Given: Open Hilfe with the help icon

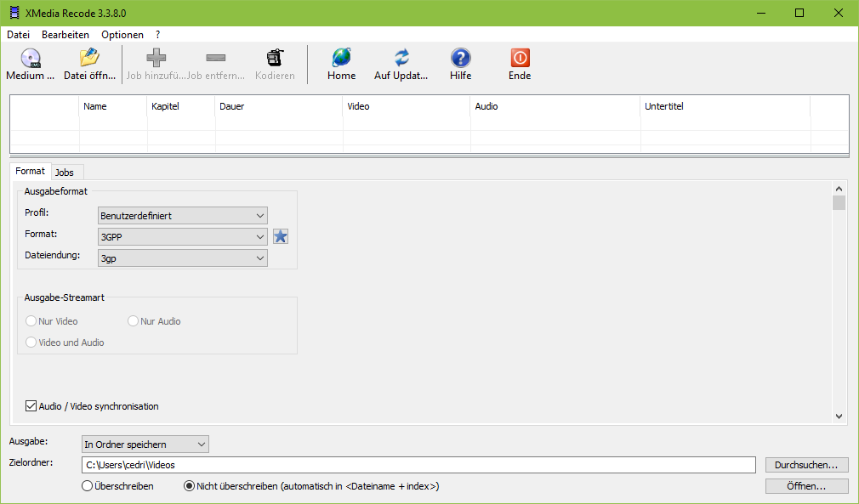Looking at the screenshot, I should (x=460, y=62).
